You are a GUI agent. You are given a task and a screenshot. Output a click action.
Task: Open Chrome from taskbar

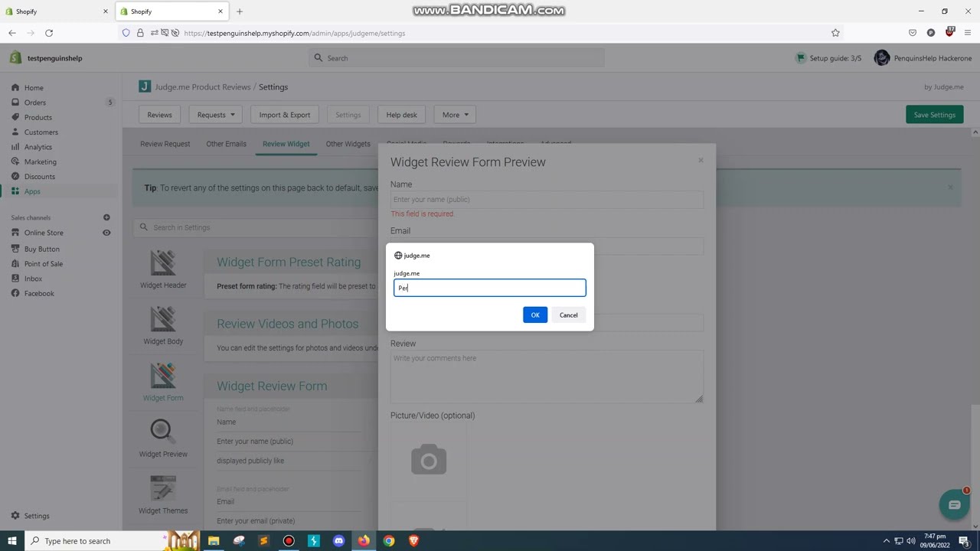click(x=389, y=541)
